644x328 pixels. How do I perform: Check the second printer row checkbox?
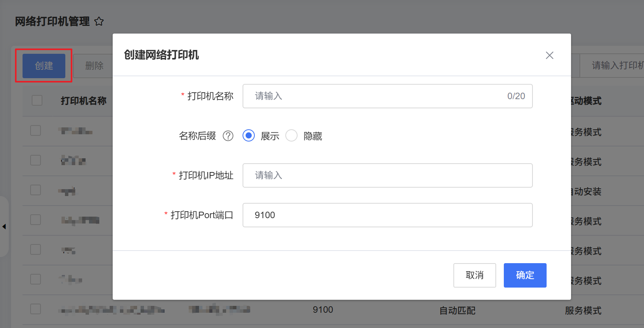[36, 160]
